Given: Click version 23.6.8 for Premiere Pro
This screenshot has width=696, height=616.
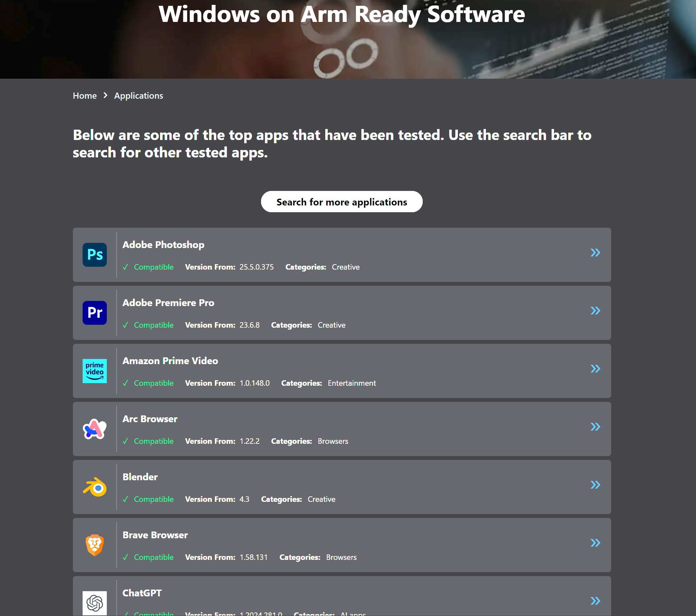Looking at the screenshot, I should [x=249, y=325].
